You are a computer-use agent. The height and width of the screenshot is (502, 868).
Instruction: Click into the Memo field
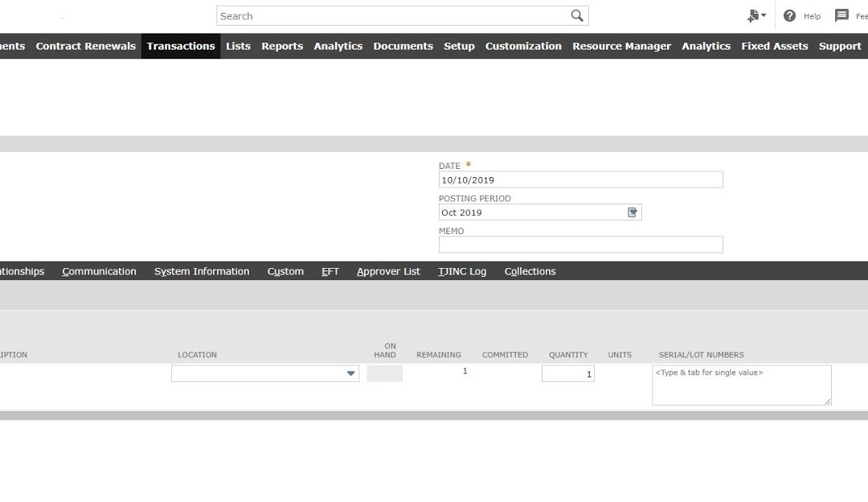point(581,245)
